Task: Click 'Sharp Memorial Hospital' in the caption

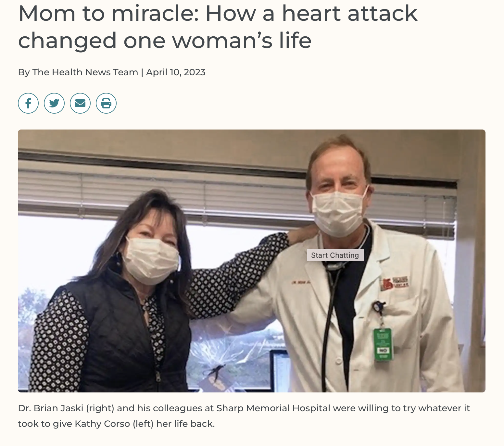Action: pyautogui.click(x=273, y=408)
